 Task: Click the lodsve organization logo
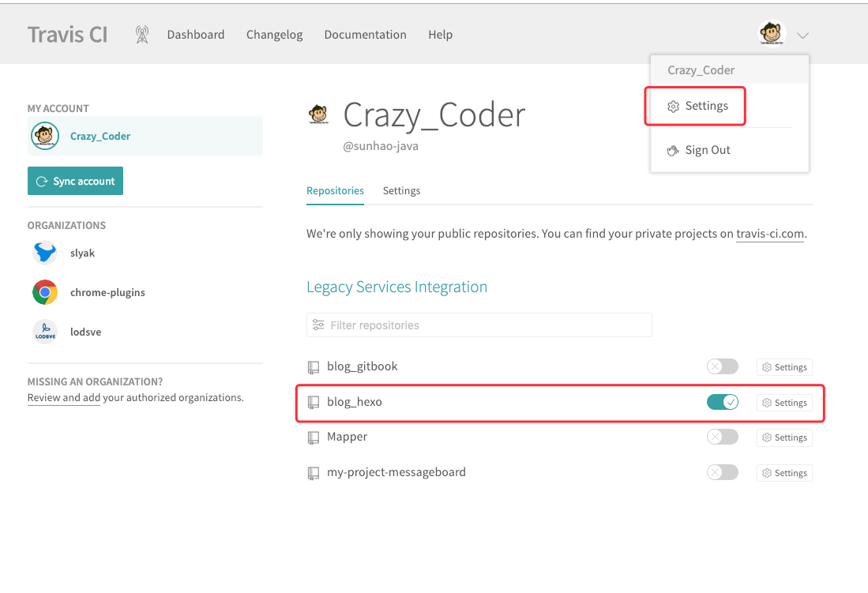click(x=45, y=332)
